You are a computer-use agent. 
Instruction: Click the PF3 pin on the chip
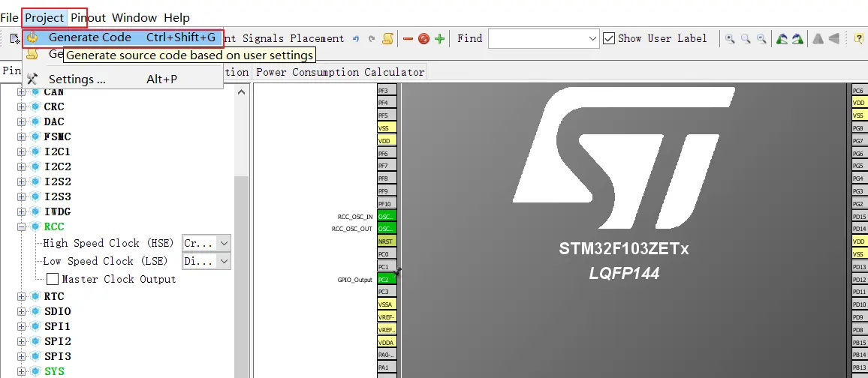point(387,90)
